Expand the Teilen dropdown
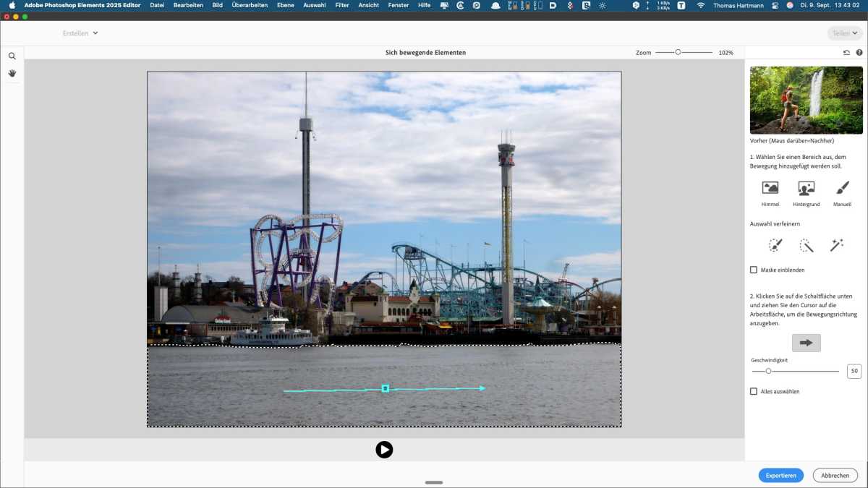The width and height of the screenshot is (868, 488). tap(846, 33)
